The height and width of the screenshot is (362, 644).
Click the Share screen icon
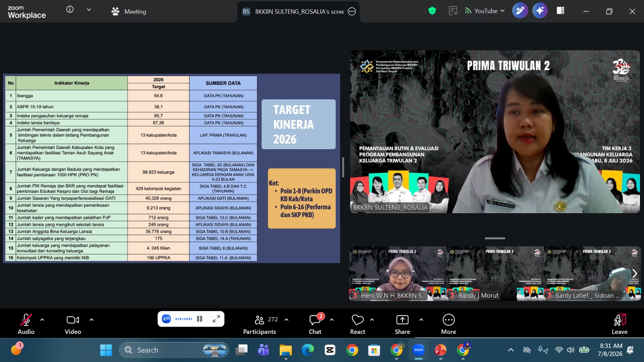[x=402, y=324]
